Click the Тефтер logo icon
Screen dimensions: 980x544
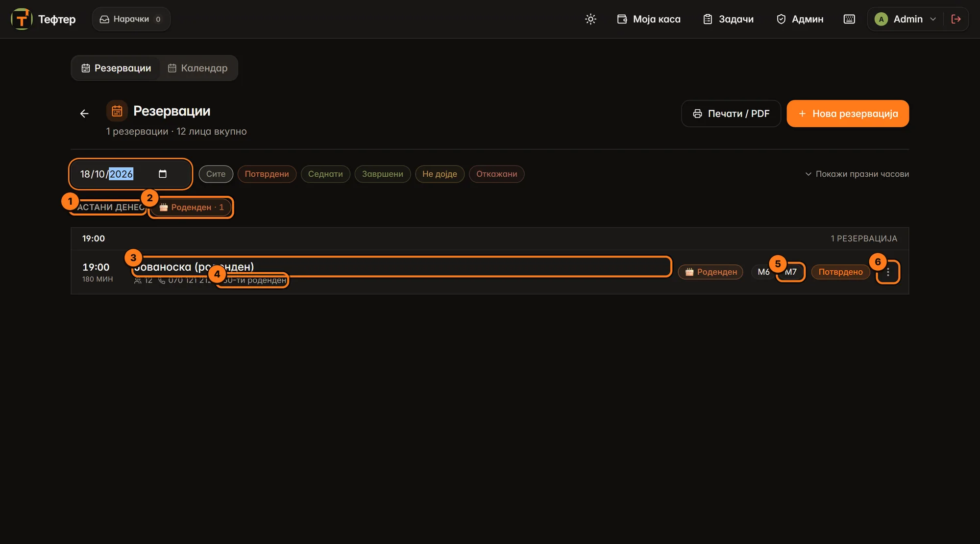[22, 19]
